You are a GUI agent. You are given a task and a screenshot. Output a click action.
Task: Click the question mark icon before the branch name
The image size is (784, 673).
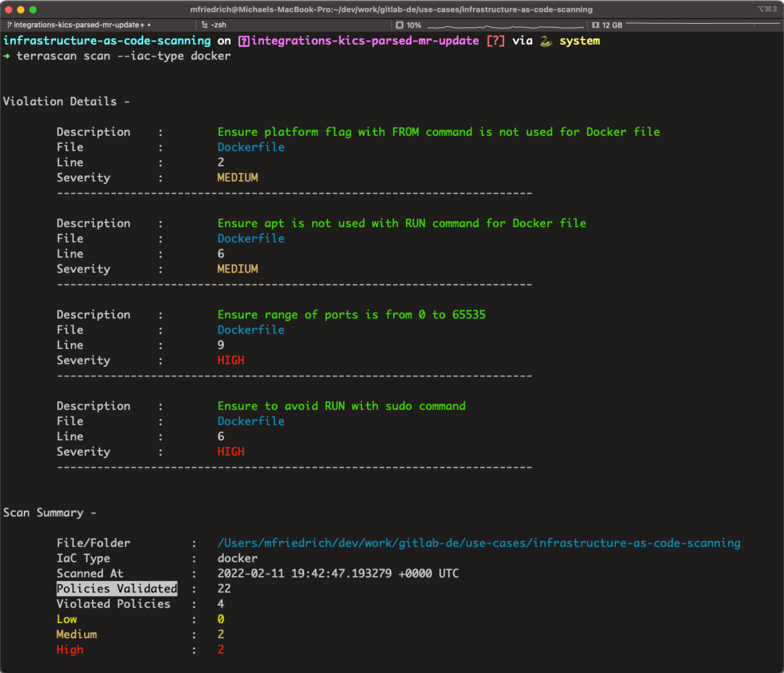tap(244, 40)
